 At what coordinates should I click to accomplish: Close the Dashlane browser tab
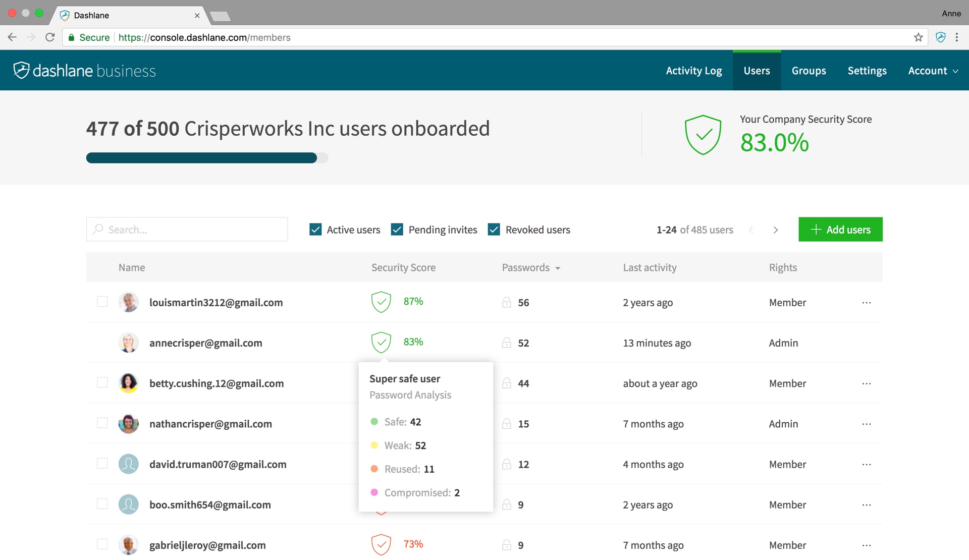[197, 16]
